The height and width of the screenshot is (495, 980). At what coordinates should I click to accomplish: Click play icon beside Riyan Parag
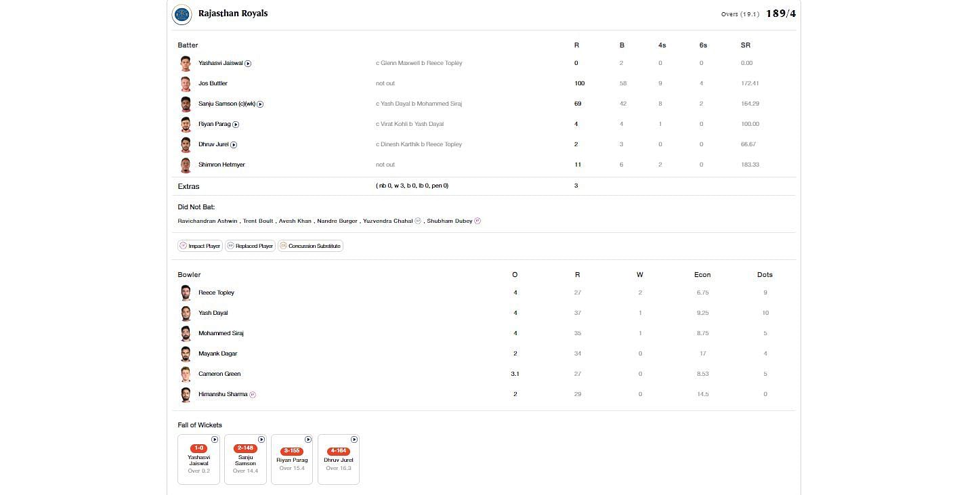pos(236,125)
